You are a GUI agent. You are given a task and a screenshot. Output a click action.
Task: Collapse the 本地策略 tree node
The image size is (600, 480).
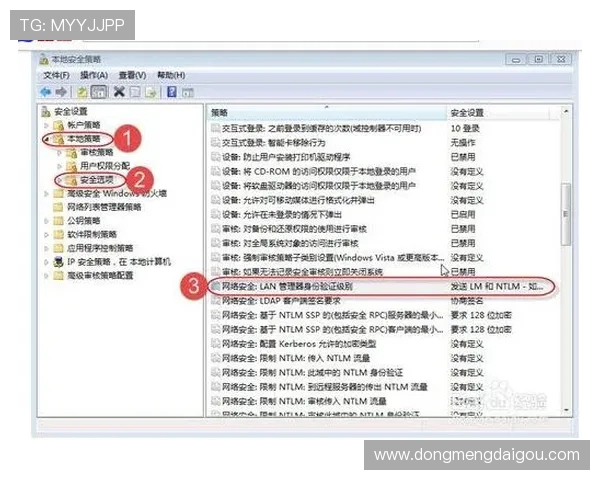46,139
